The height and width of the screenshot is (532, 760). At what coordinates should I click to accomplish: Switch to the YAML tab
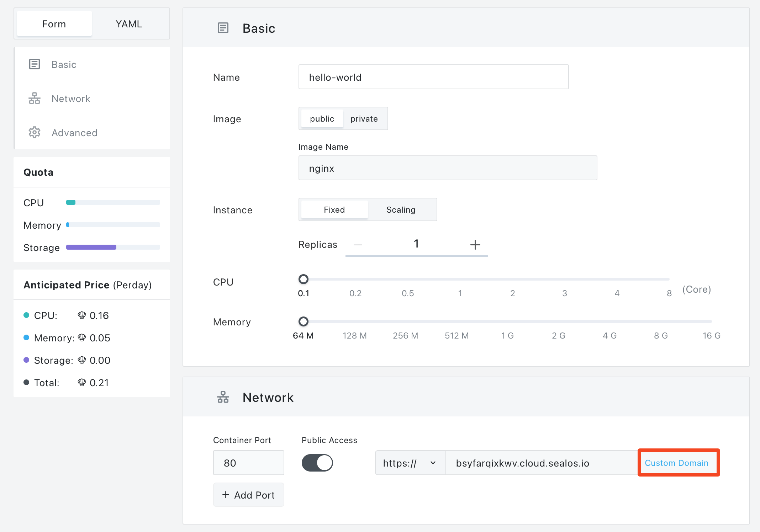[129, 24]
